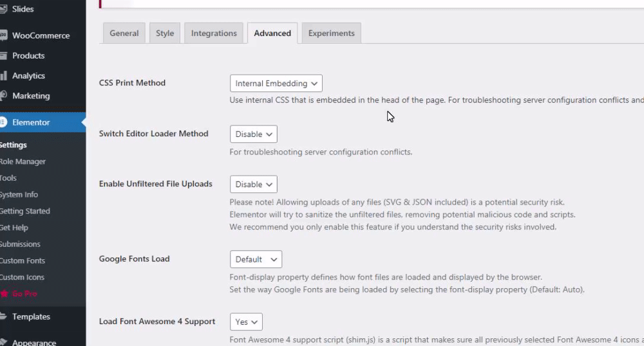
Task: Select Elementor in the admin menu
Action: (x=43, y=122)
